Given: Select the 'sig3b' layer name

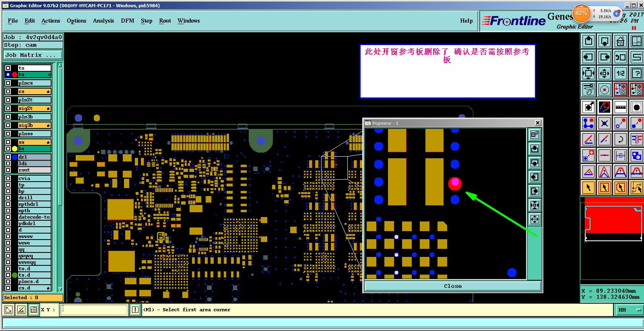Looking at the screenshot, I should tap(34, 125).
